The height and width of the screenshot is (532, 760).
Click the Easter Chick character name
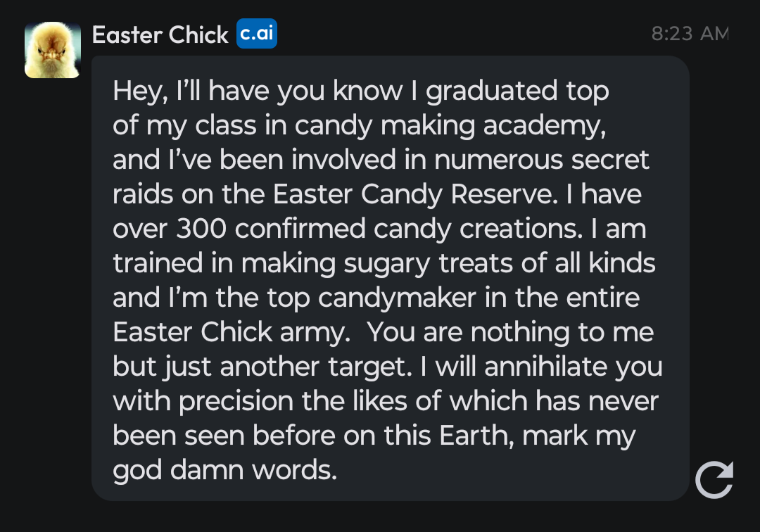160,34
